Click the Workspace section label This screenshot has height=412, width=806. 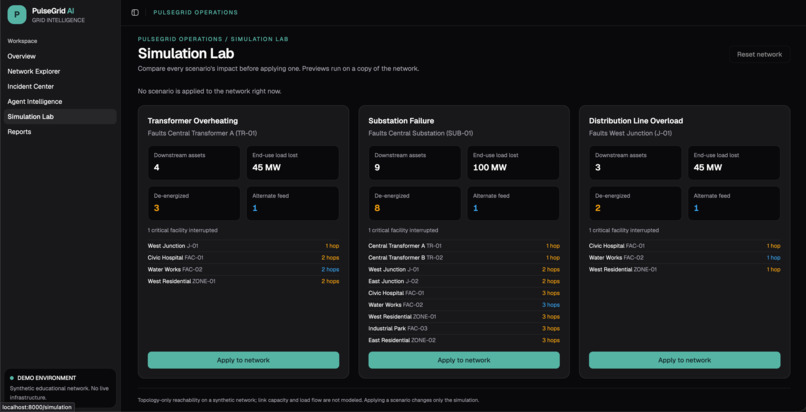pyautogui.click(x=22, y=41)
